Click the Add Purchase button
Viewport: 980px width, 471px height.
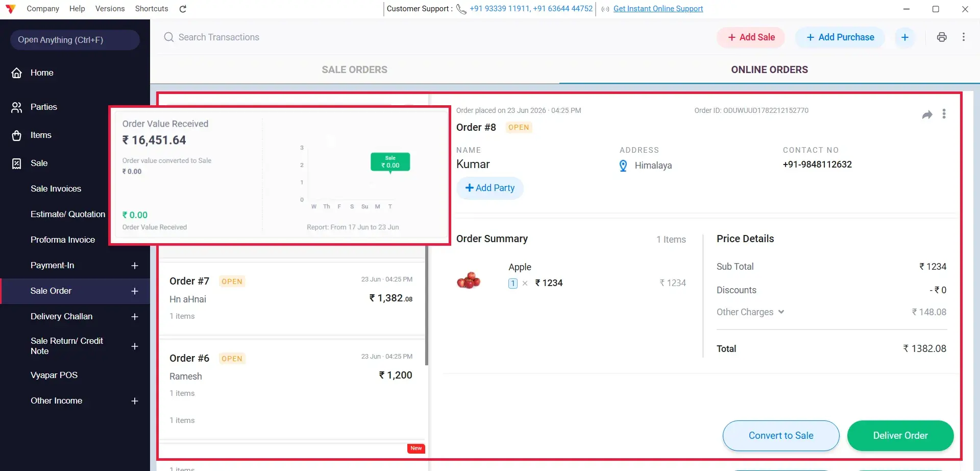point(840,37)
